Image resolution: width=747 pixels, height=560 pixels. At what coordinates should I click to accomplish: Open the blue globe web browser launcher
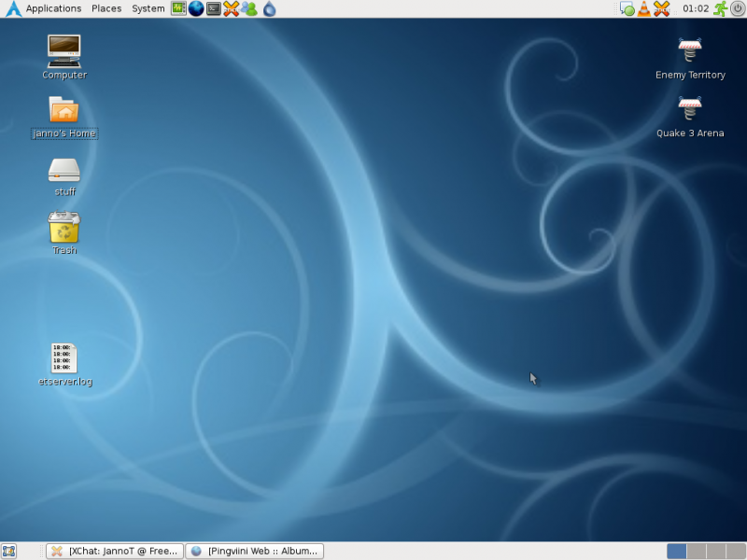click(x=196, y=8)
